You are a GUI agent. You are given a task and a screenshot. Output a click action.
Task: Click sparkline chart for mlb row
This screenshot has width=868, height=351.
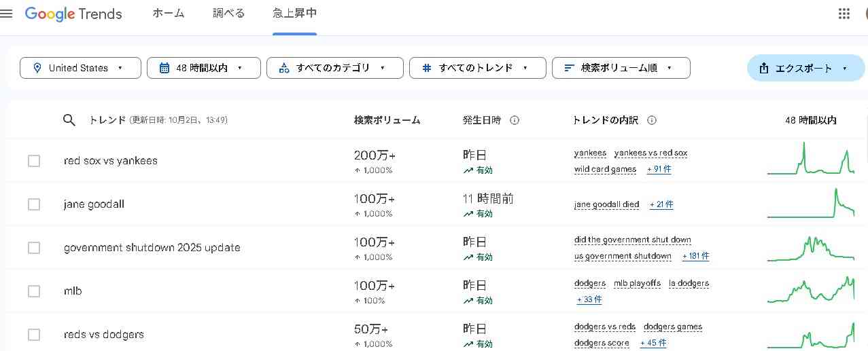811,290
